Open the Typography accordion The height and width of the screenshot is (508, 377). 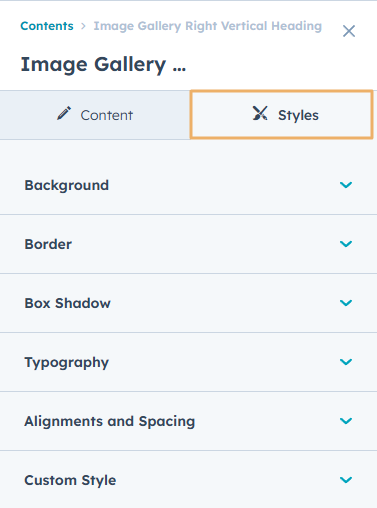click(x=188, y=362)
